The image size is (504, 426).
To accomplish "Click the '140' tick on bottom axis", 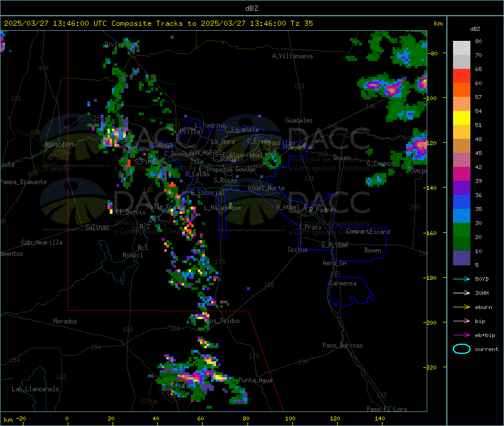I will [x=380, y=418].
